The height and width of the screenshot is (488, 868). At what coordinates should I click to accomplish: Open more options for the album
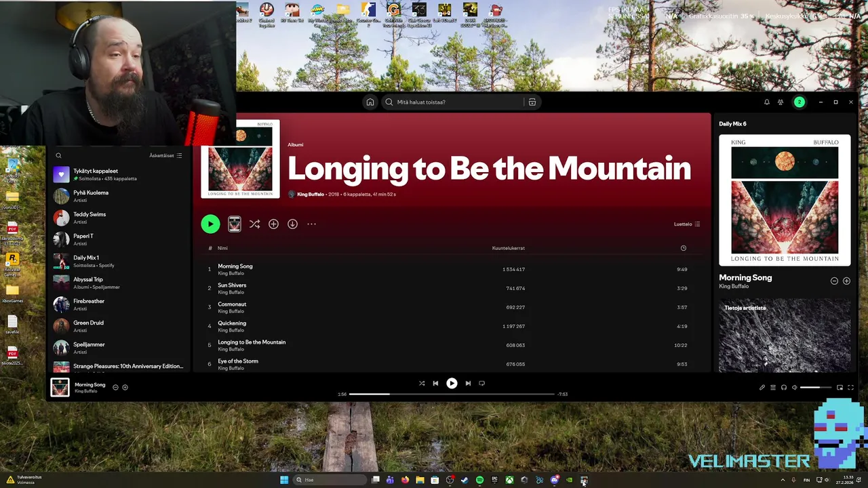coord(311,224)
